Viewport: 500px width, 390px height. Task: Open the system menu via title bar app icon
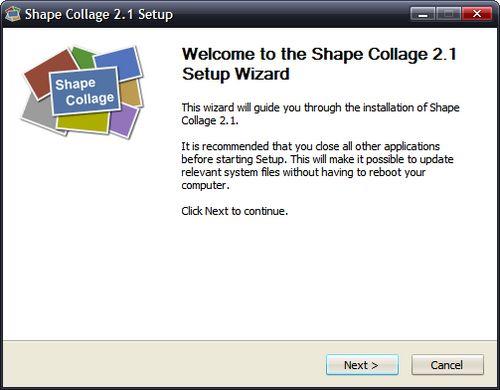[13, 14]
